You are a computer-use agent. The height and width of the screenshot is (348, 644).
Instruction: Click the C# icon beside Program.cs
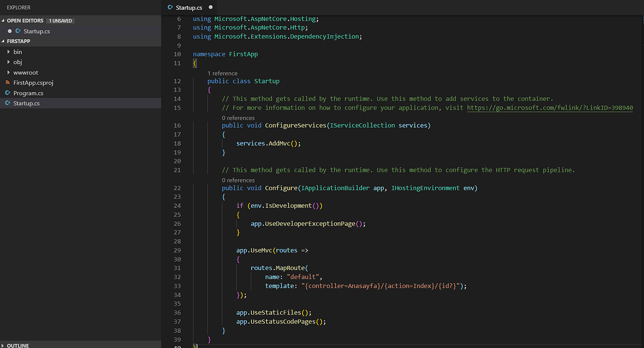click(x=8, y=93)
